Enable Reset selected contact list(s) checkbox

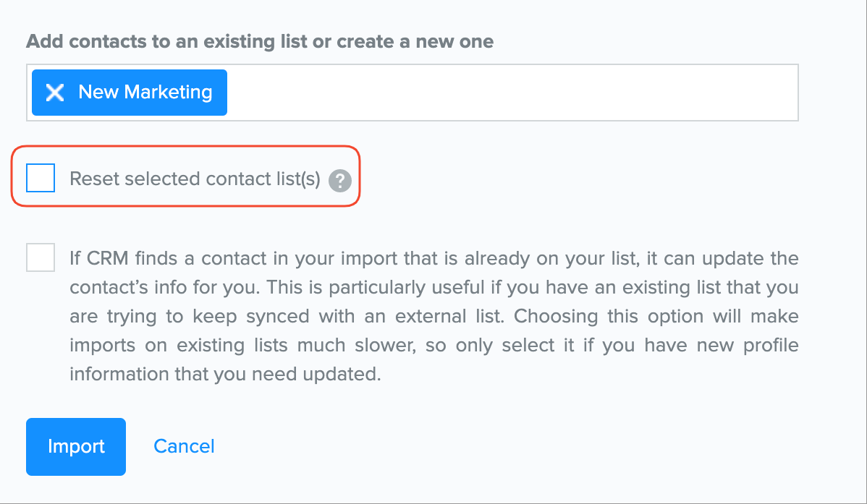pos(41,178)
